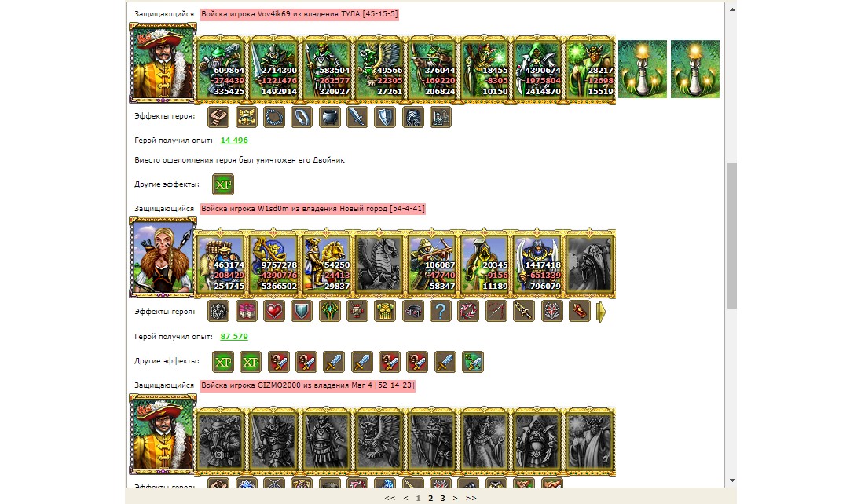861x504 pixels.
Task: Click the cauldron hero effect icon
Action: coord(329,117)
